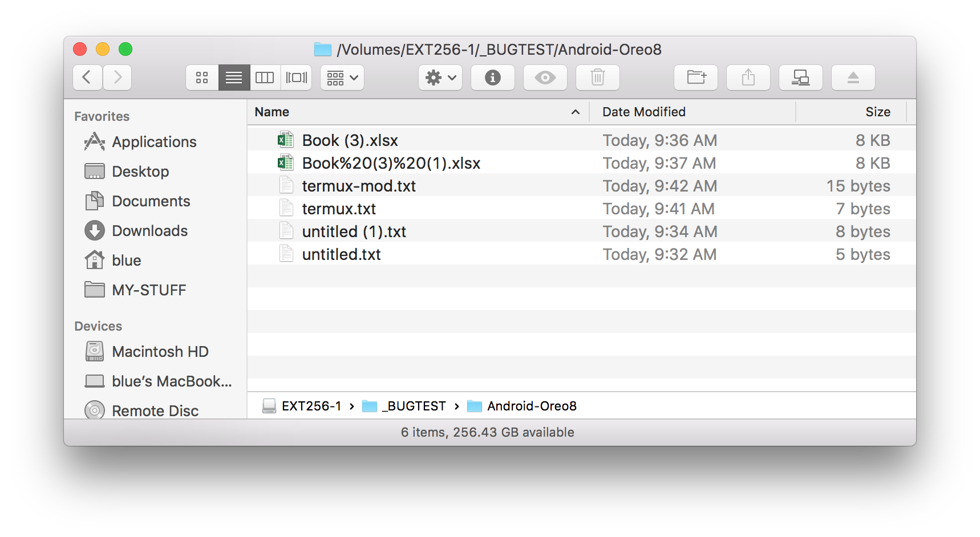The image size is (980, 537).
Task: Sort by Date Modified column header
Action: coord(644,112)
